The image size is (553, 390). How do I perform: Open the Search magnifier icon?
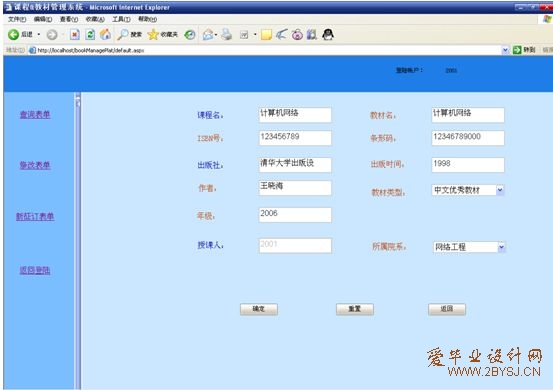(x=123, y=34)
